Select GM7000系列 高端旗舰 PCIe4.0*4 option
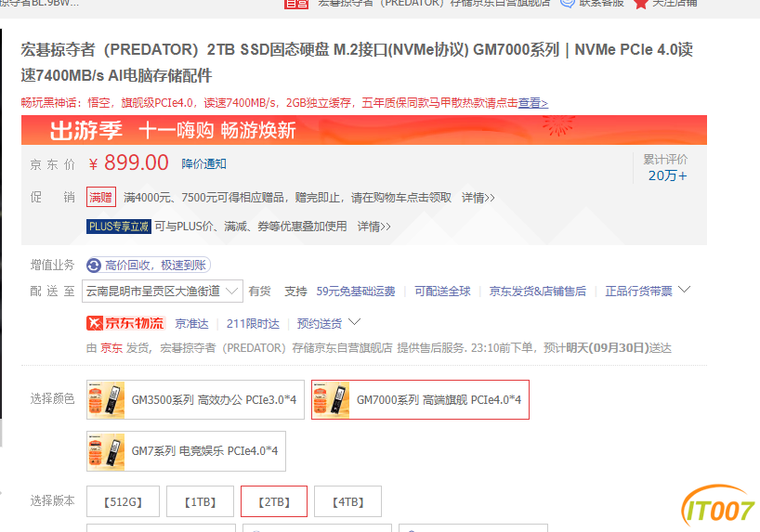The image size is (760, 532). 420,400
